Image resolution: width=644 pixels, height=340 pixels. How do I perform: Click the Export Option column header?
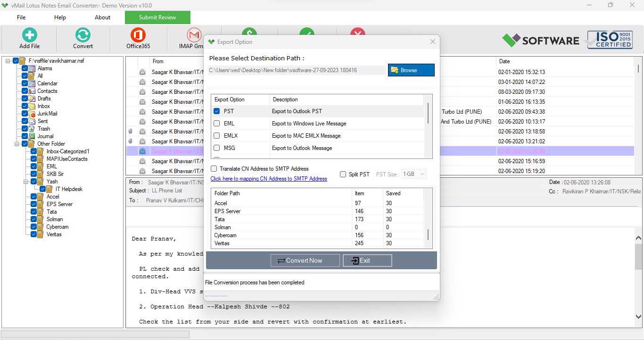(x=240, y=100)
